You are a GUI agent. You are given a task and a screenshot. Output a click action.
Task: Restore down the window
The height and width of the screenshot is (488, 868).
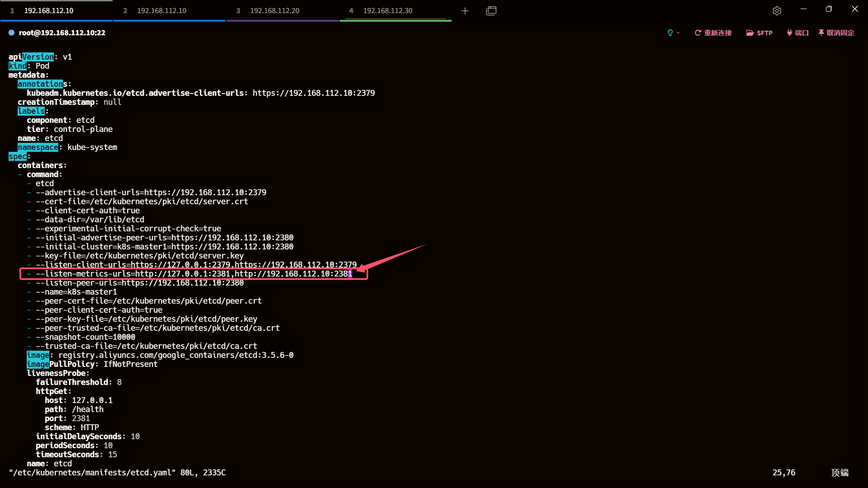(x=829, y=9)
